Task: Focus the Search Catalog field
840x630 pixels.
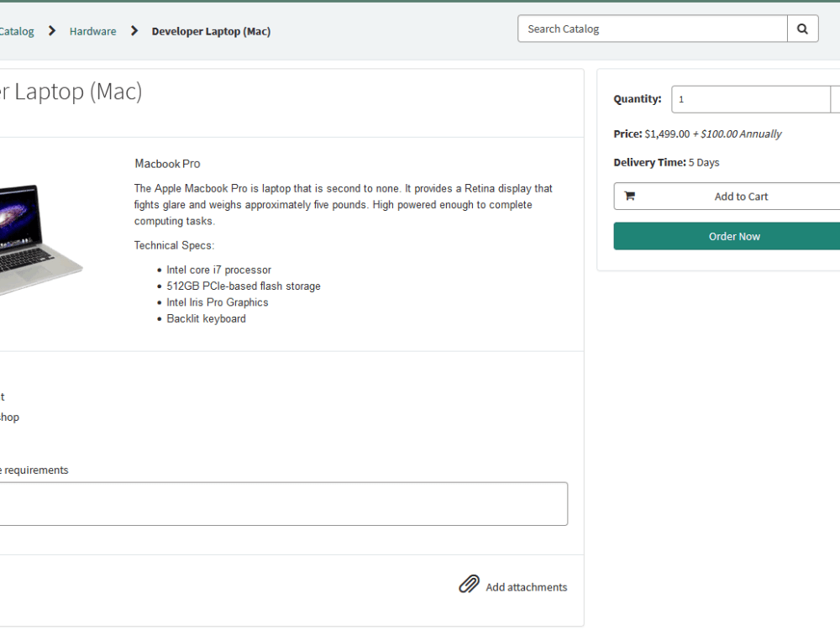Action: 653,29
